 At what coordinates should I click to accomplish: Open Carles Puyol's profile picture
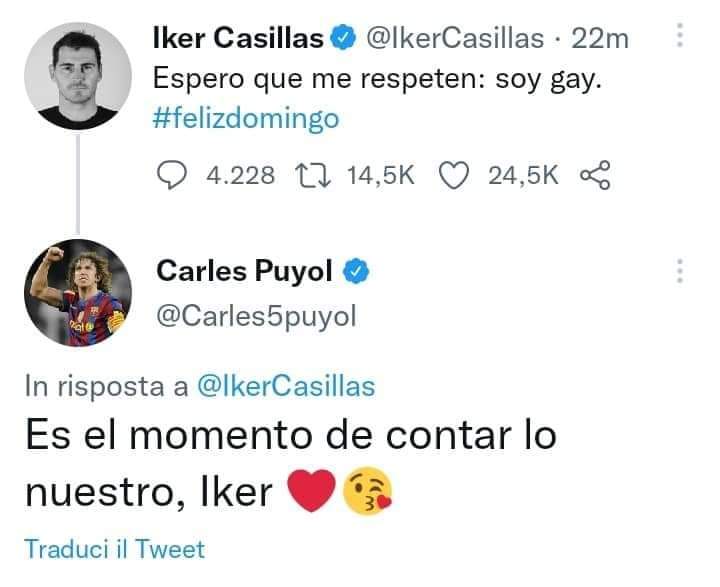(x=77, y=293)
